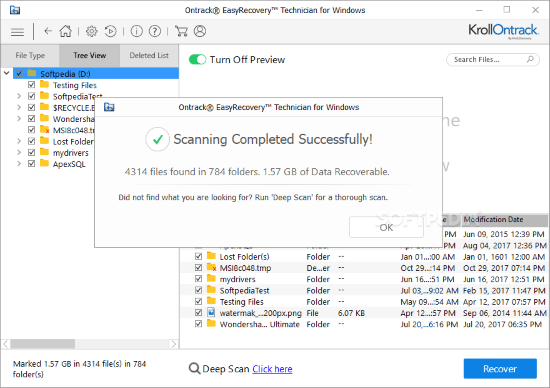
Task: Uncheck Testing Files checkbox in tree
Action: coord(32,85)
